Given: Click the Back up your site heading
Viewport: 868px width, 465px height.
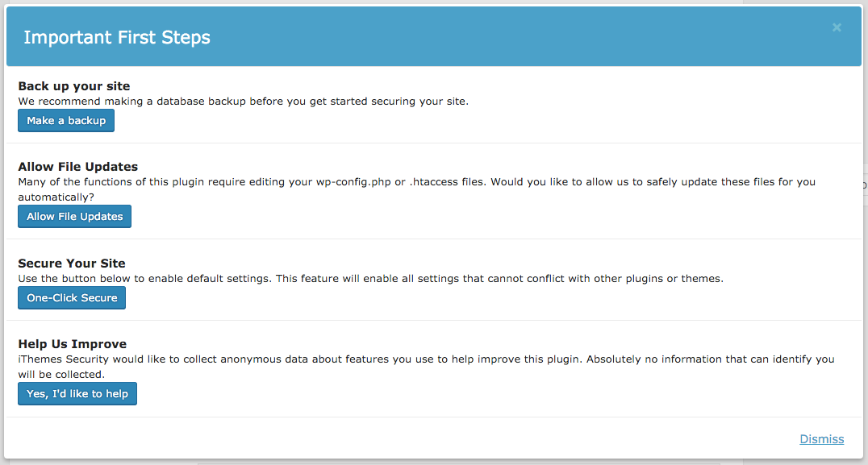Looking at the screenshot, I should click(74, 86).
